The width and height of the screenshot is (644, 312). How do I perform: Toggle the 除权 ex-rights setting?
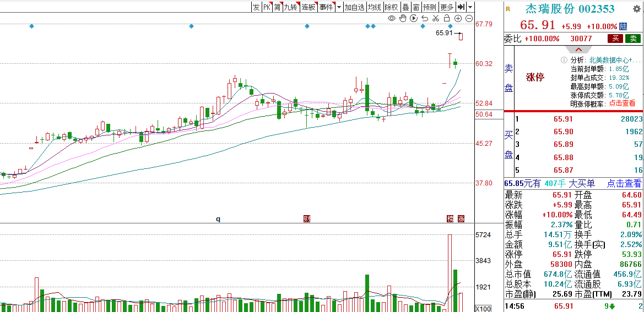[x=391, y=7]
